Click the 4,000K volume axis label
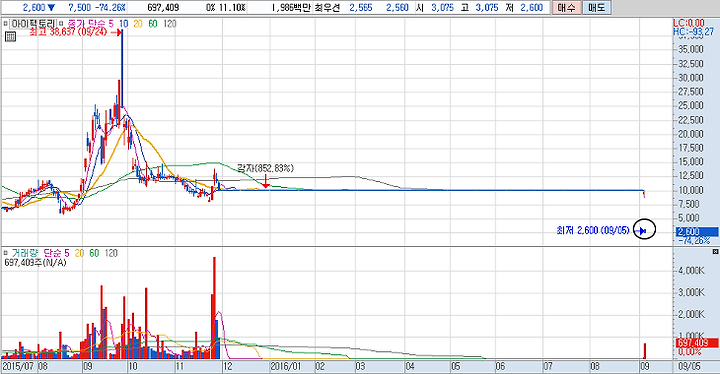Image resolution: width=720 pixels, height=374 pixels. tap(692, 270)
